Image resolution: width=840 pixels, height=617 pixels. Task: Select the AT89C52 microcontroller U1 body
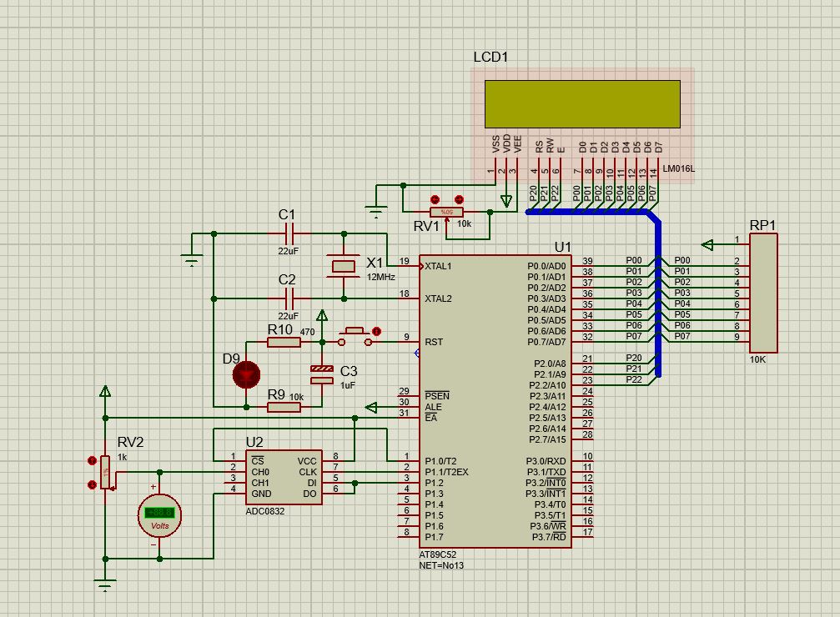[x=495, y=401]
